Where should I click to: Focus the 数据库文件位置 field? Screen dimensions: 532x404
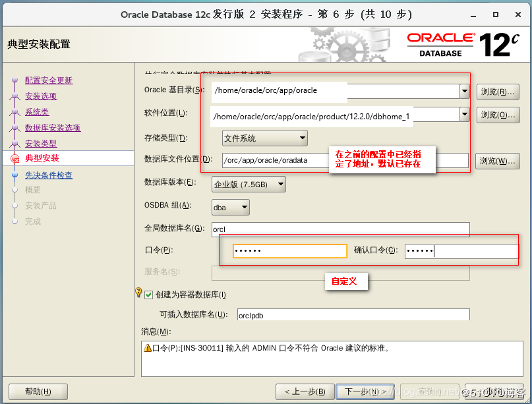345,160
